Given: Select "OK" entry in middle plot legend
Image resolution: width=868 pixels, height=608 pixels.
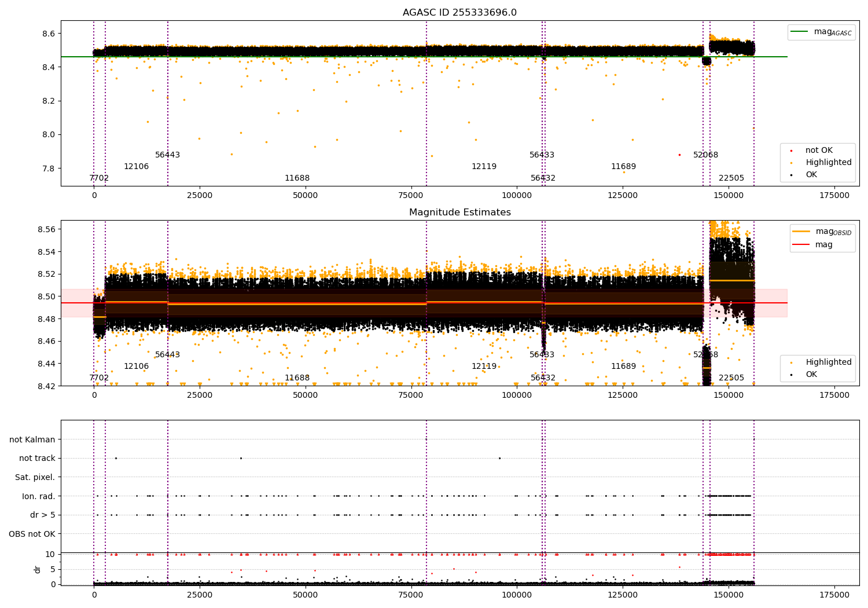Looking at the screenshot, I should pyautogui.click(x=811, y=375).
